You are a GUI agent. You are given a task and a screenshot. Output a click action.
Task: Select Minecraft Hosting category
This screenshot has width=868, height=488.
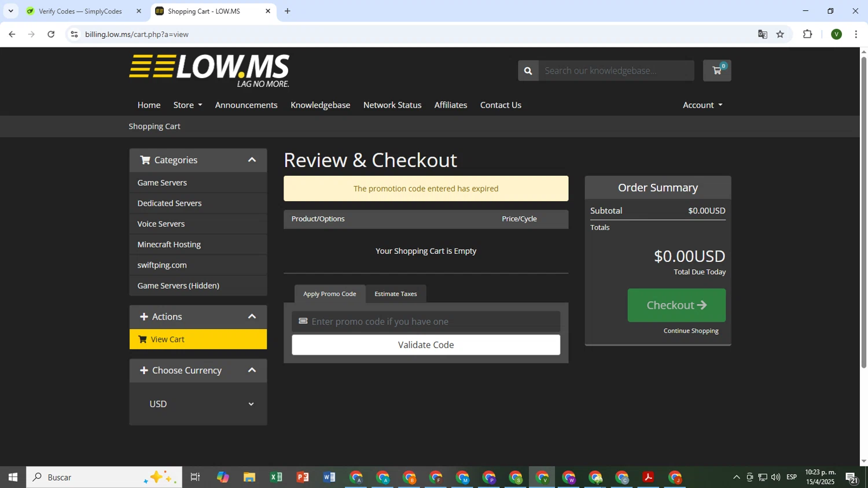tap(198, 245)
